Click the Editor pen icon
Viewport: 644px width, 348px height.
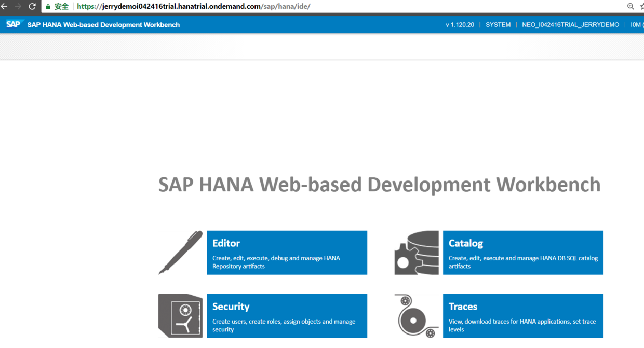pos(181,253)
